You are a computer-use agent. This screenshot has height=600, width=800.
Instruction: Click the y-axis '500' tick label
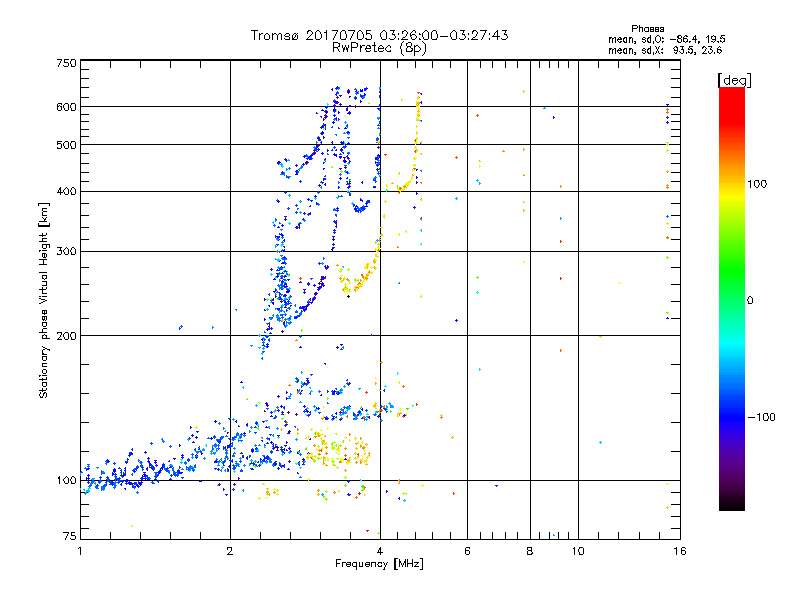point(66,145)
